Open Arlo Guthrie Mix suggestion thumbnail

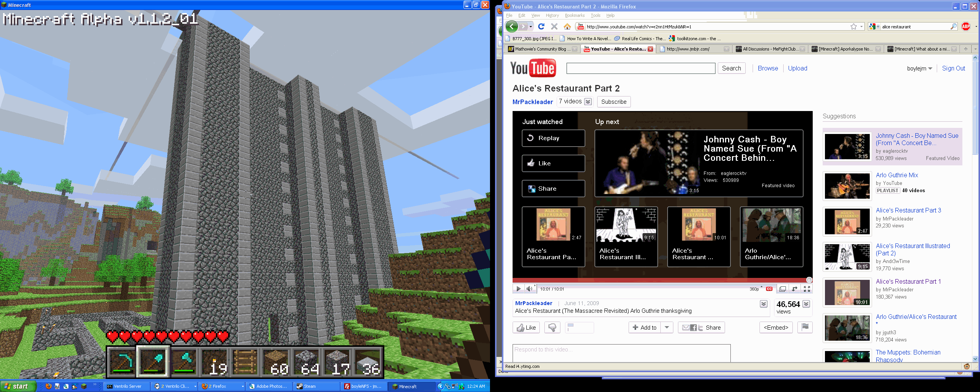tap(847, 186)
